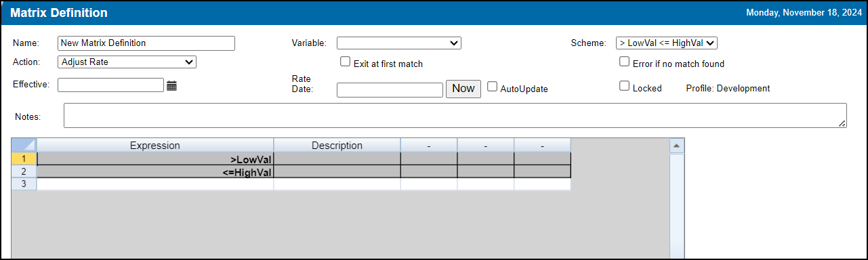The width and height of the screenshot is (868, 260).
Task: Click the Effective date field
Action: coord(111,85)
